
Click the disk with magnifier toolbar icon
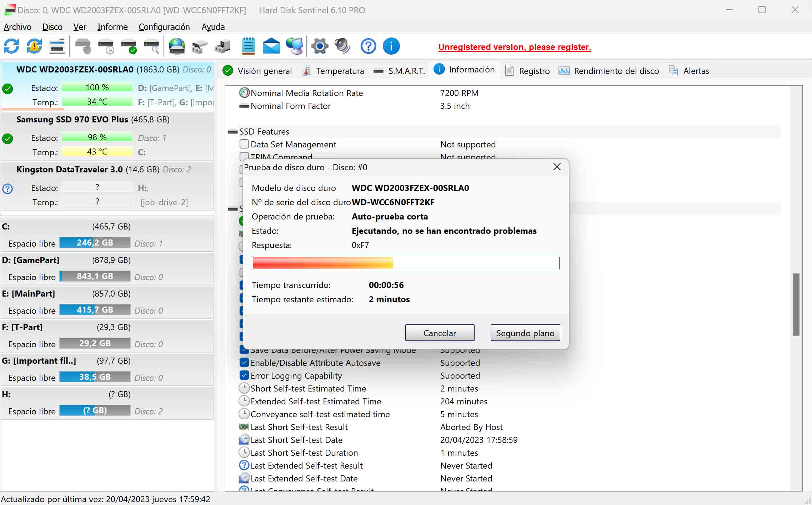151,46
